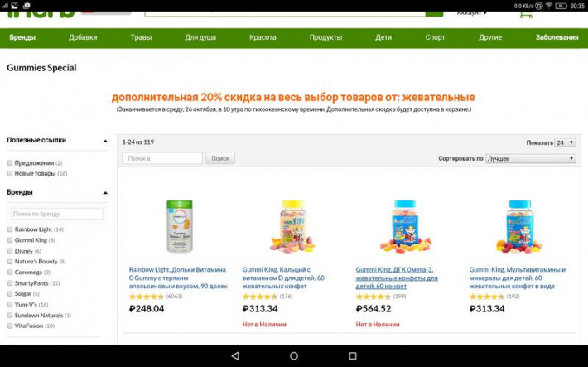Screen dimensions: 588x367
Task: Open Gummi King Calcium product bottle image
Action: pyautogui.click(x=293, y=226)
